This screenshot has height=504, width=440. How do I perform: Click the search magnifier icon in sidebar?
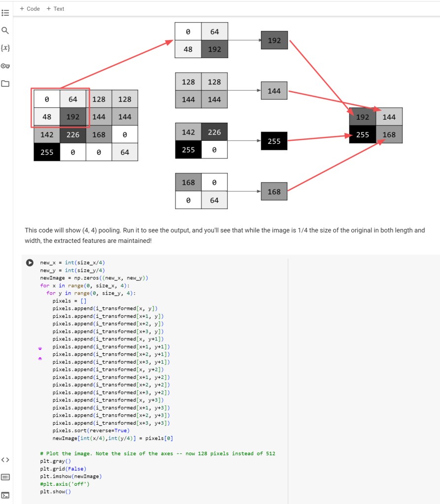(5, 31)
